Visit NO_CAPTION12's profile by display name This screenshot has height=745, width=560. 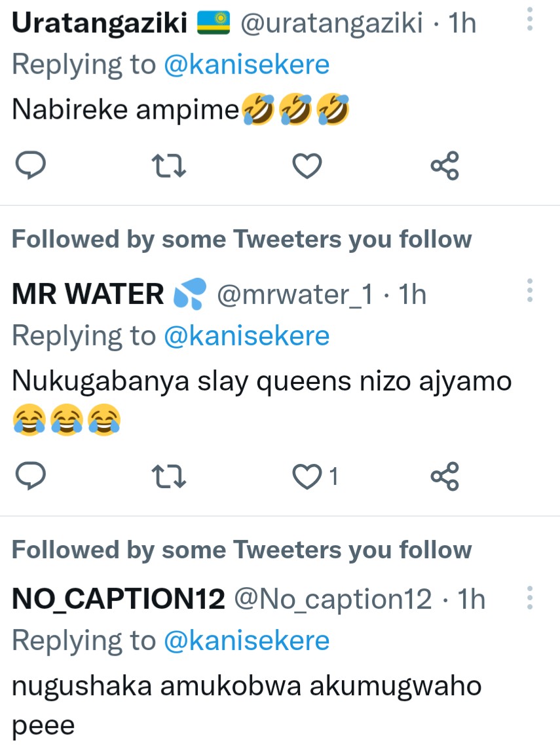coord(119,599)
